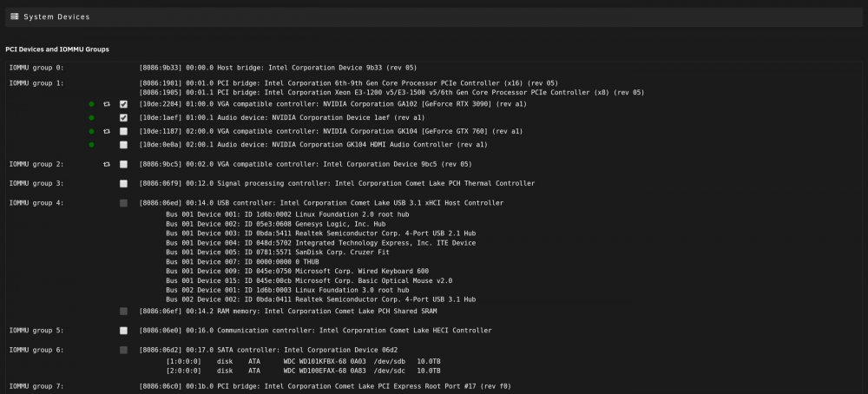Uncheck the NVIDIA Device 1aef audio checkbox
This screenshot has height=394, width=868.
pyautogui.click(x=123, y=118)
